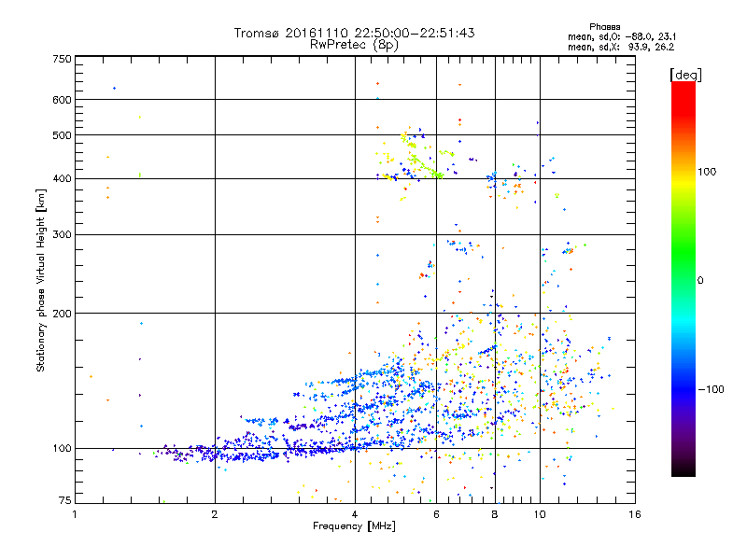Click the y-axis tick label '750'
The width and height of the screenshot is (747, 560).
coord(62,59)
